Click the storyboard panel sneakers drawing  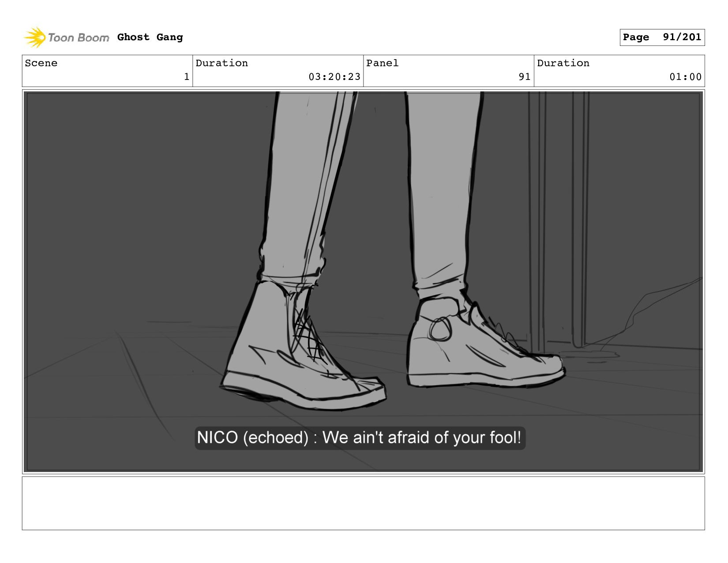click(363, 282)
